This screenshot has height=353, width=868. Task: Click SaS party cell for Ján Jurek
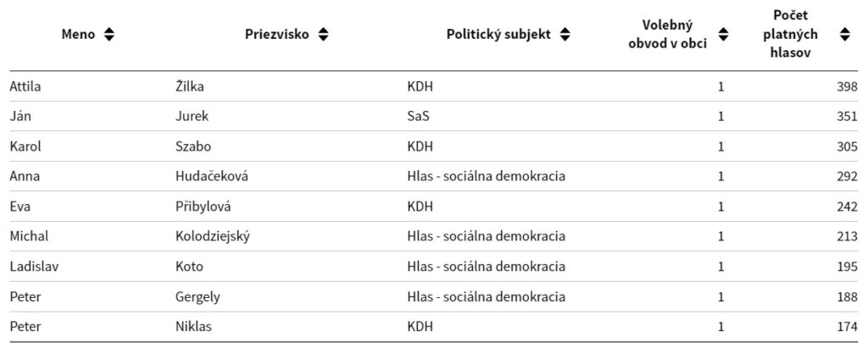coord(418,117)
